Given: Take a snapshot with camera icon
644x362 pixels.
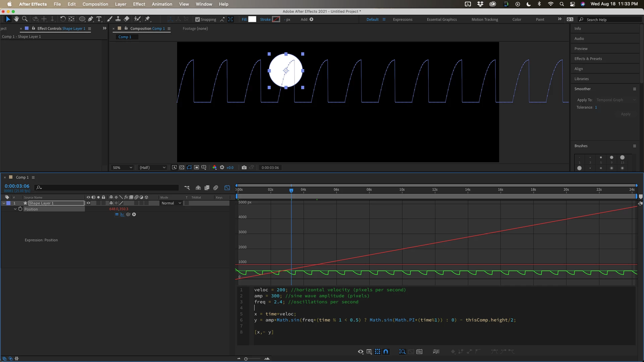Looking at the screenshot, I should (x=244, y=168).
